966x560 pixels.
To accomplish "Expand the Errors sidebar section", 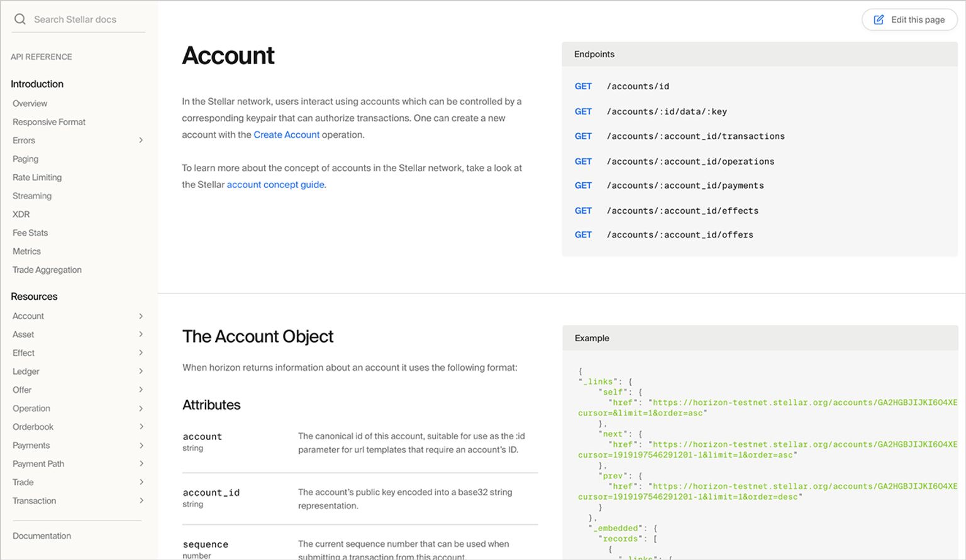I will click(x=141, y=141).
